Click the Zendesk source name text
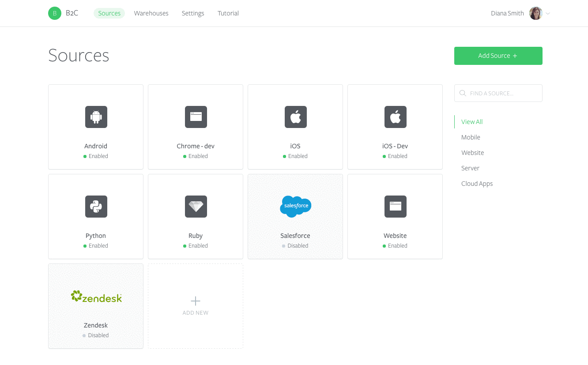Viewport: 588px width, 365px height. pyautogui.click(x=96, y=325)
